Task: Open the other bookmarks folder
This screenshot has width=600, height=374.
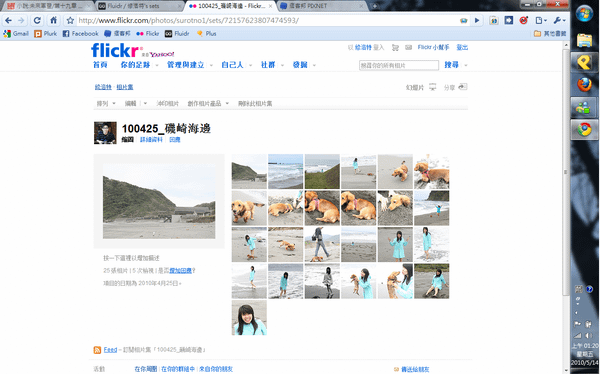Action: click(550, 34)
